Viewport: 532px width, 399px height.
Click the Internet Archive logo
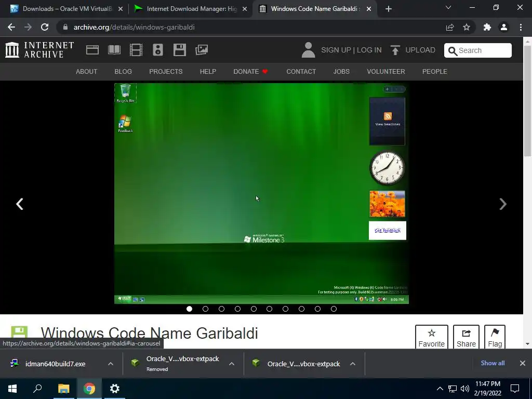tap(39, 50)
